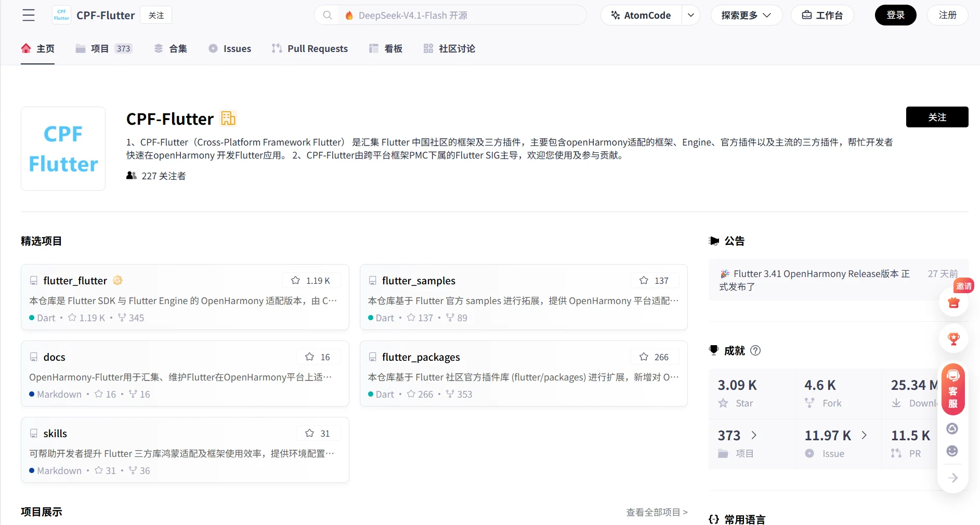980x525 pixels.
Task: Star the docs project (16)
Action: point(318,357)
